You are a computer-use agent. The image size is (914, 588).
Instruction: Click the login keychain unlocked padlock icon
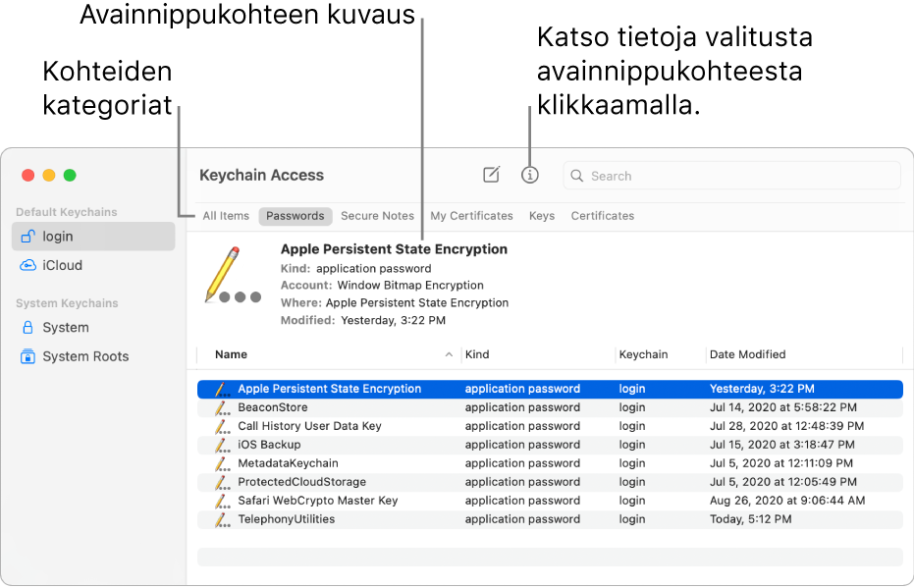click(27, 236)
